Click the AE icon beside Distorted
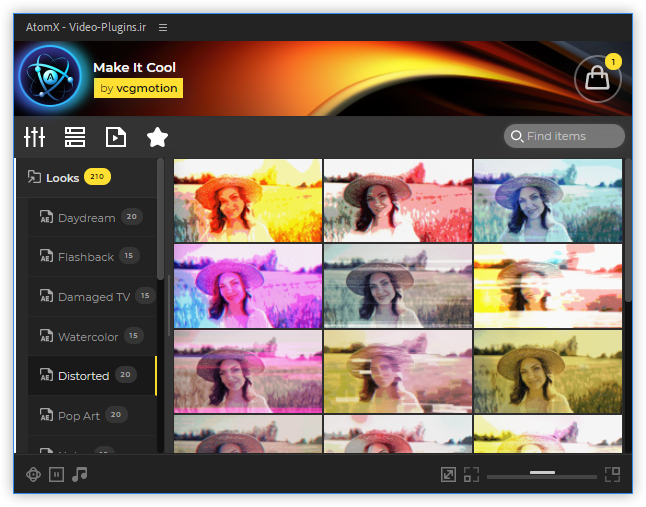 [x=46, y=375]
